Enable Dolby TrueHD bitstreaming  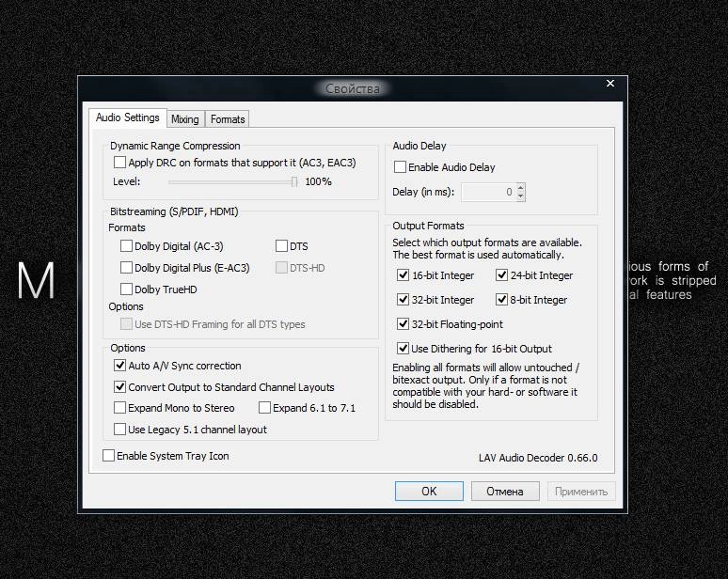click(x=126, y=289)
